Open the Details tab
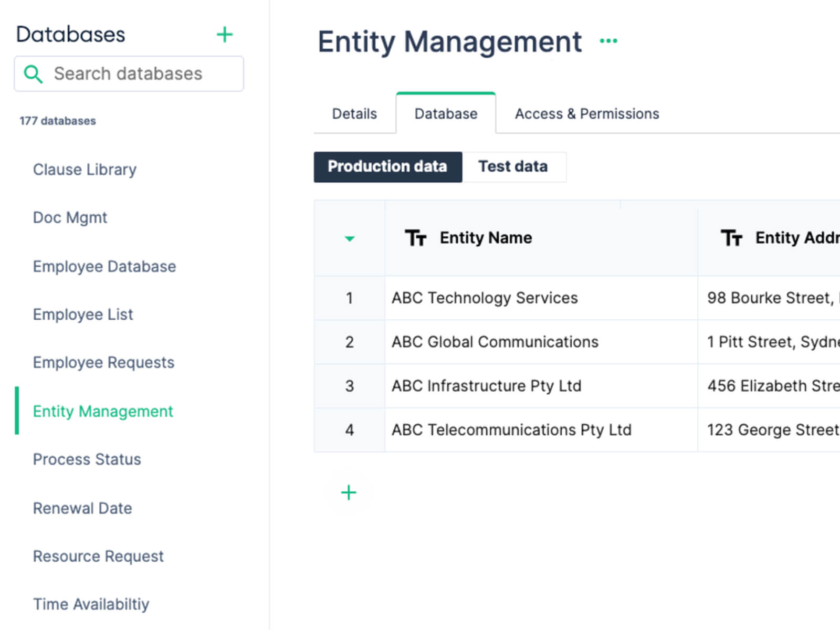 tap(354, 114)
